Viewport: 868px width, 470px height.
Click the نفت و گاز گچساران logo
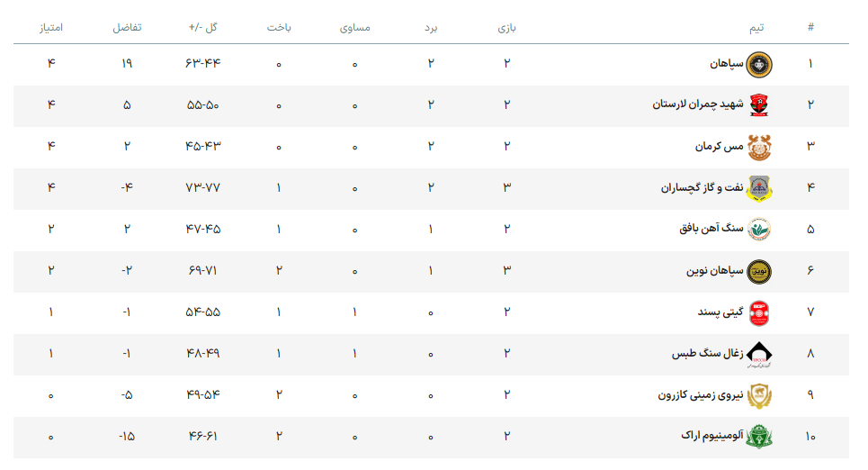click(759, 188)
